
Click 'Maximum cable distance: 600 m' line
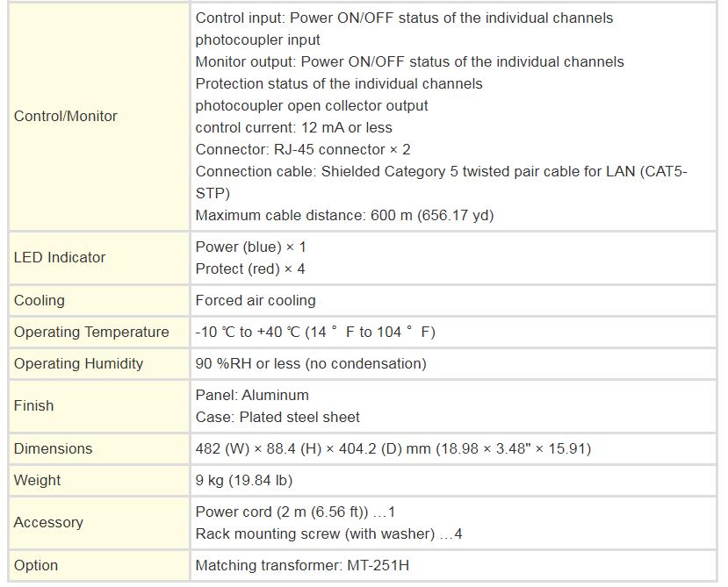click(344, 215)
